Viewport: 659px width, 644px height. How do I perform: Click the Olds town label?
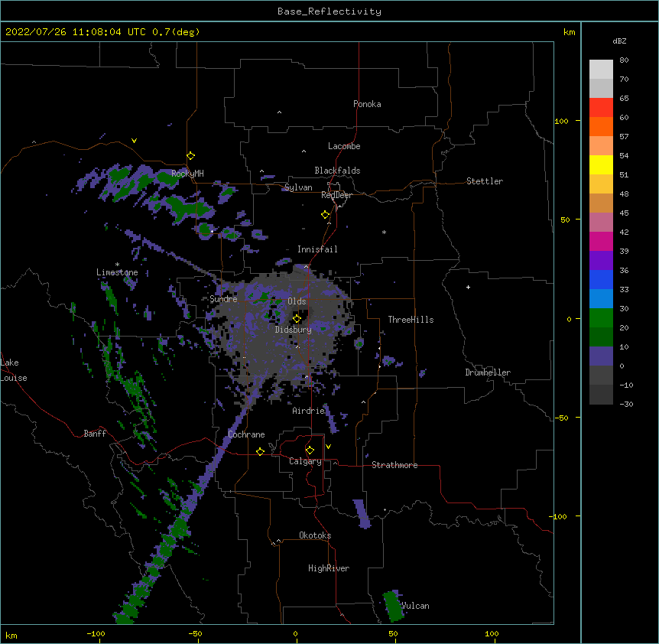point(297,301)
